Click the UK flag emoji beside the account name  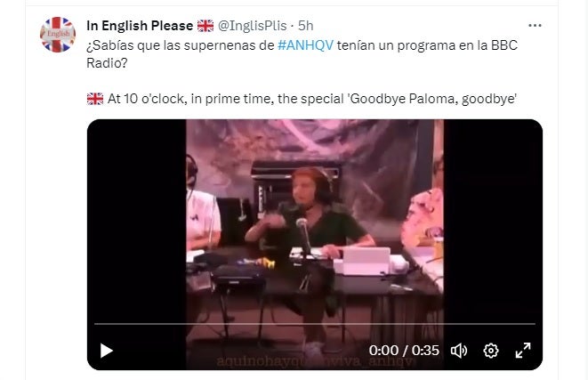(205, 26)
